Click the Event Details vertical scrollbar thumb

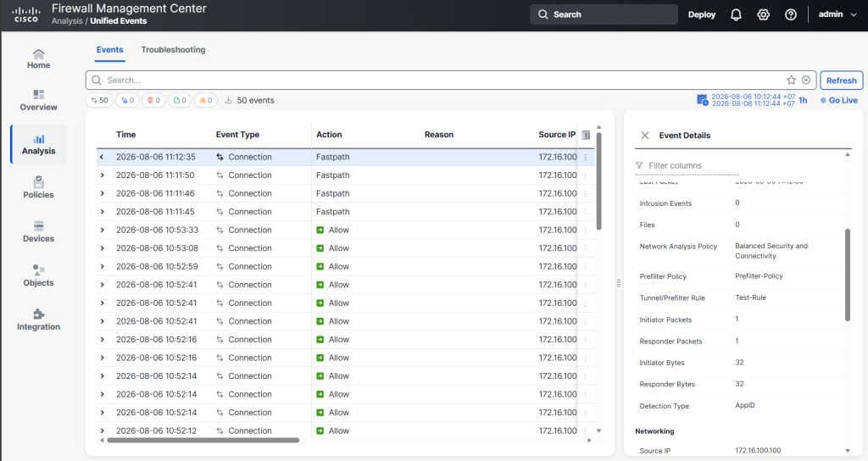pyautogui.click(x=848, y=275)
